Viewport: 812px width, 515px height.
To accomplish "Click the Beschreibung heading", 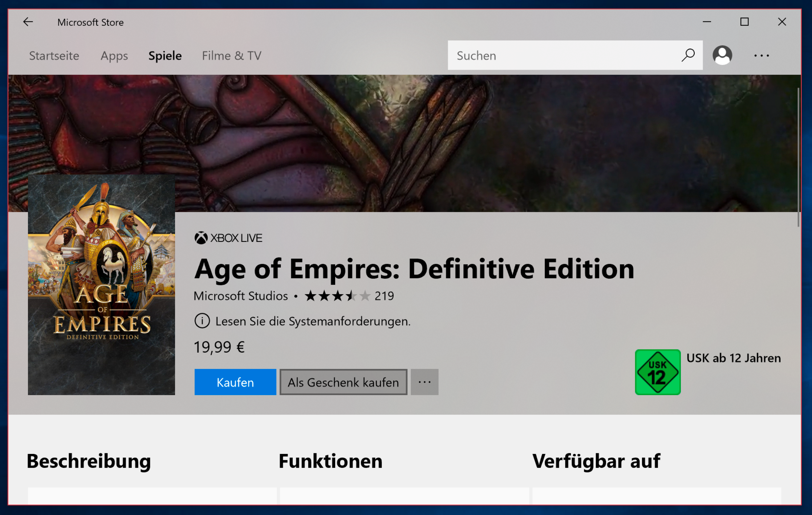I will pos(89,461).
